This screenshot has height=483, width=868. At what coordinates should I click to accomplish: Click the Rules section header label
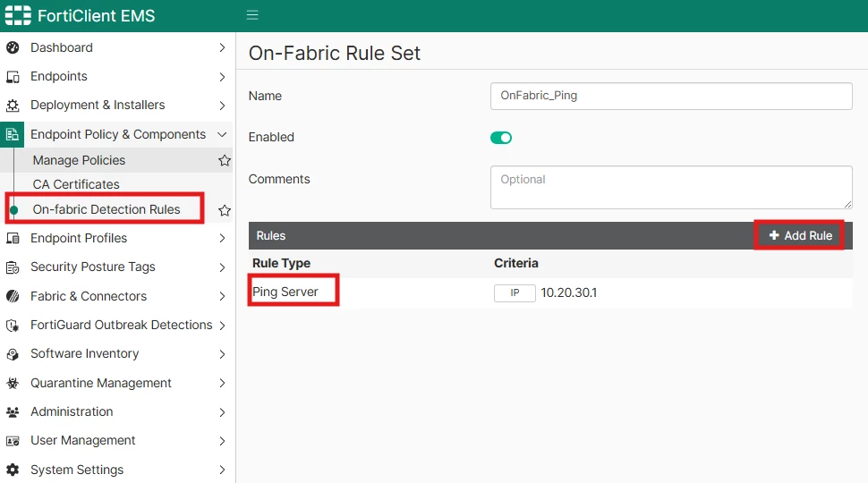pyautogui.click(x=271, y=236)
